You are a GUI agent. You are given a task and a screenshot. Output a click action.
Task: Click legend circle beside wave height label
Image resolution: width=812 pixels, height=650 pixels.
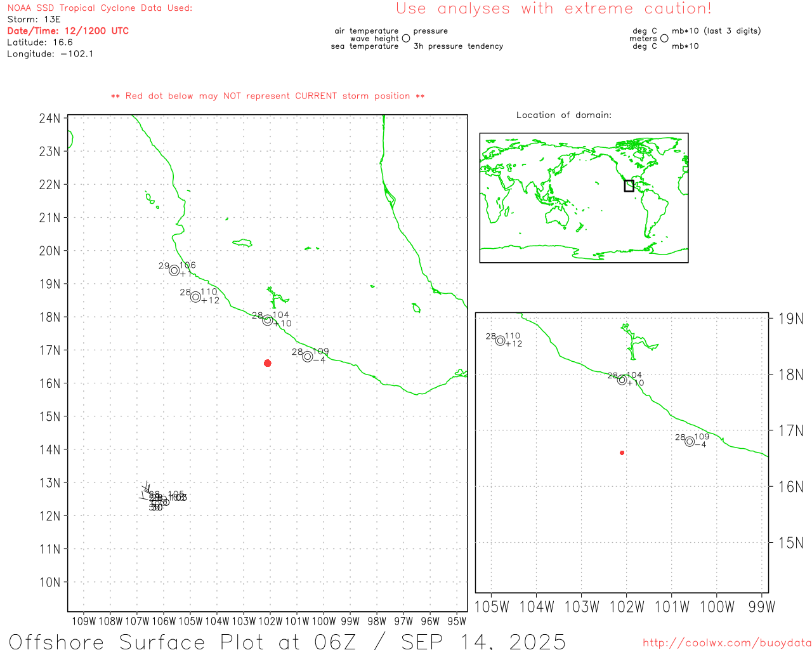(406, 39)
